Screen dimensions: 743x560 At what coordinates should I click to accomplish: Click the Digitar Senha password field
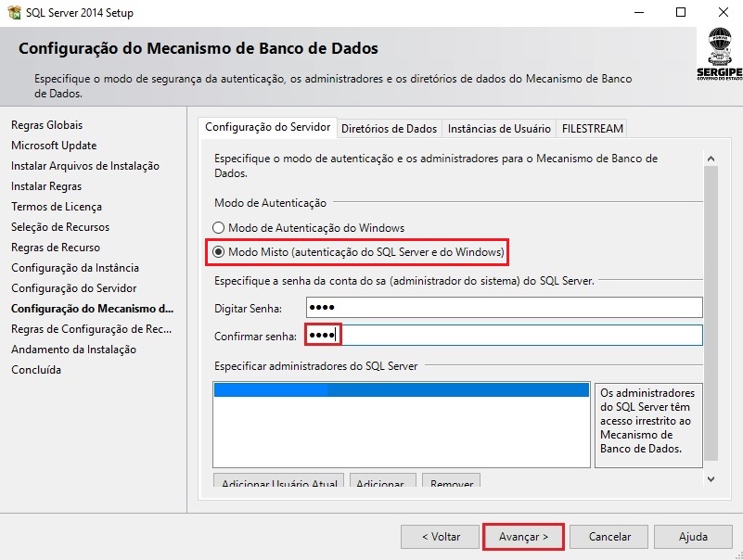(x=504, y=308)
